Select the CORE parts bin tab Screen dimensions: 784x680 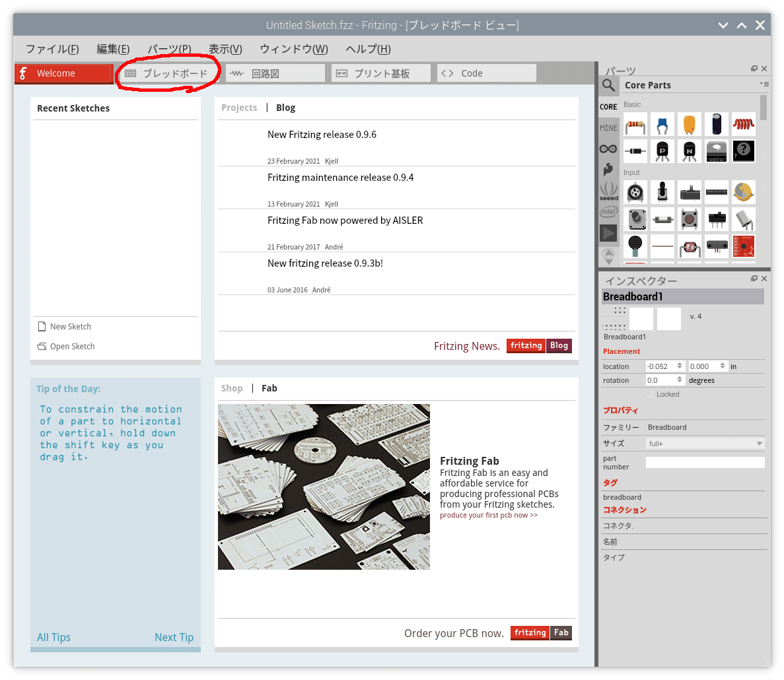tap(608, 107)
